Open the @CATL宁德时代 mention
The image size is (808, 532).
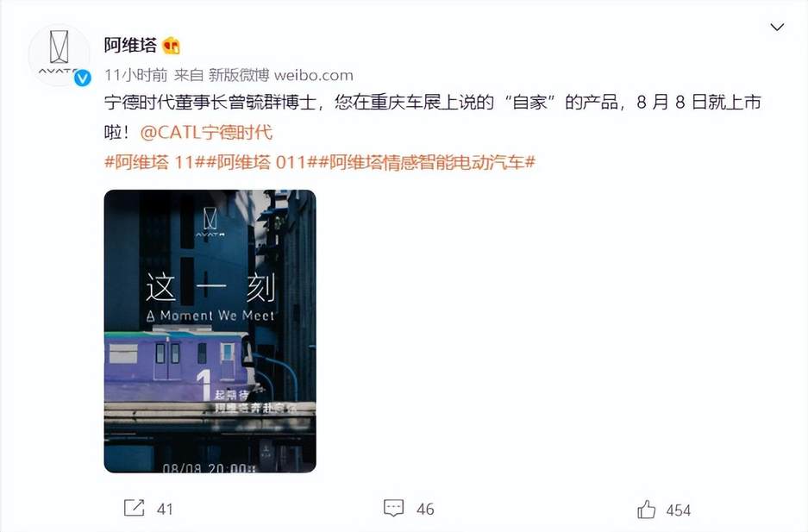(206, 133)
